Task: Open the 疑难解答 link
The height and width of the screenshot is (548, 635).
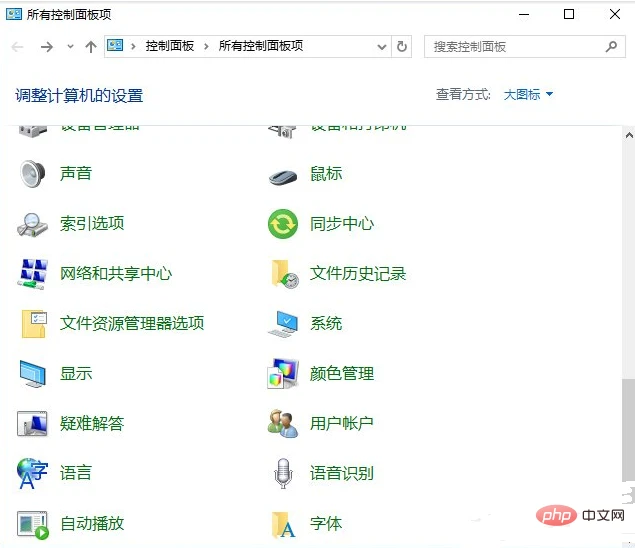Action: (x=92, y=423)
